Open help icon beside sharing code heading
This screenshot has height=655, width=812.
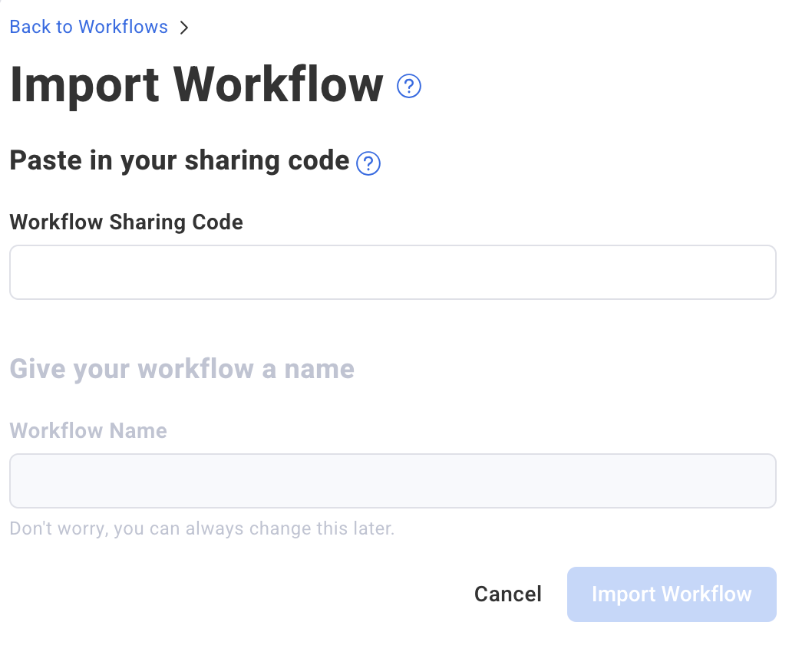click(368, 163)
